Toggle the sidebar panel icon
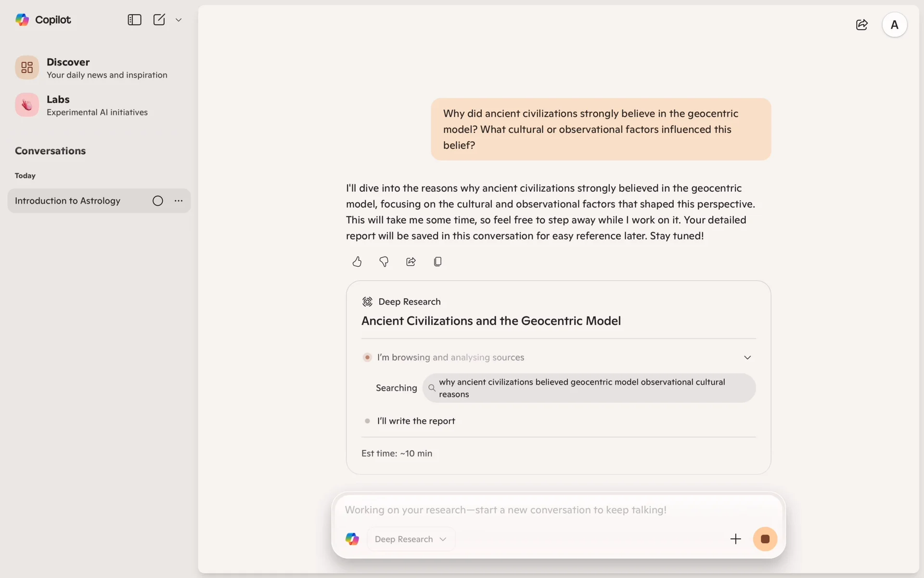Screen dimensions: 924x578 click(x=134, y=20)
